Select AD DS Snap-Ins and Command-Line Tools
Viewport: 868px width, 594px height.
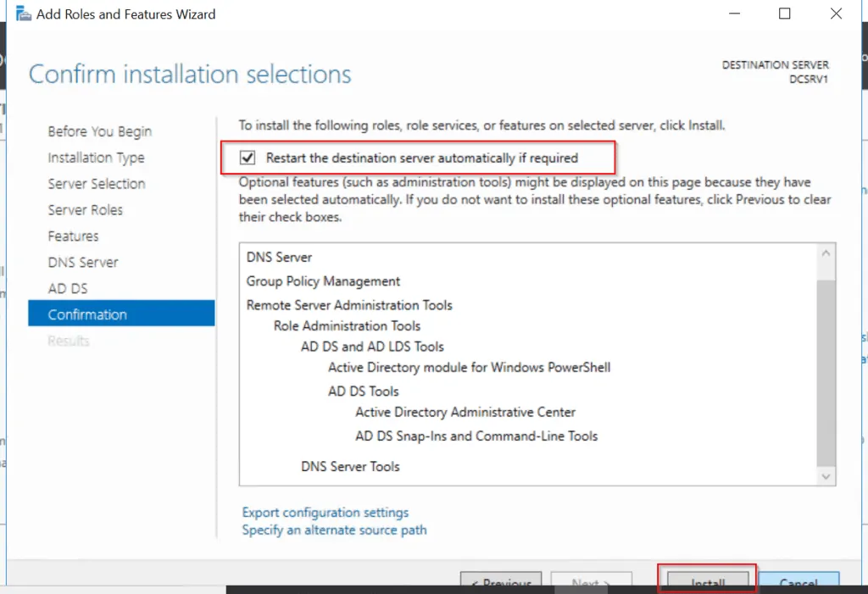(x=476, y=436)
